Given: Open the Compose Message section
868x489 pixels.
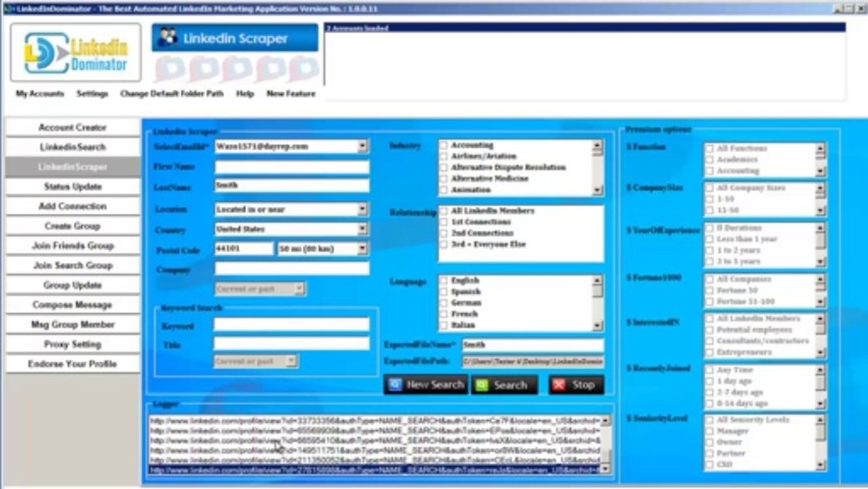Looking at the screenshot, I should [73, 305].
